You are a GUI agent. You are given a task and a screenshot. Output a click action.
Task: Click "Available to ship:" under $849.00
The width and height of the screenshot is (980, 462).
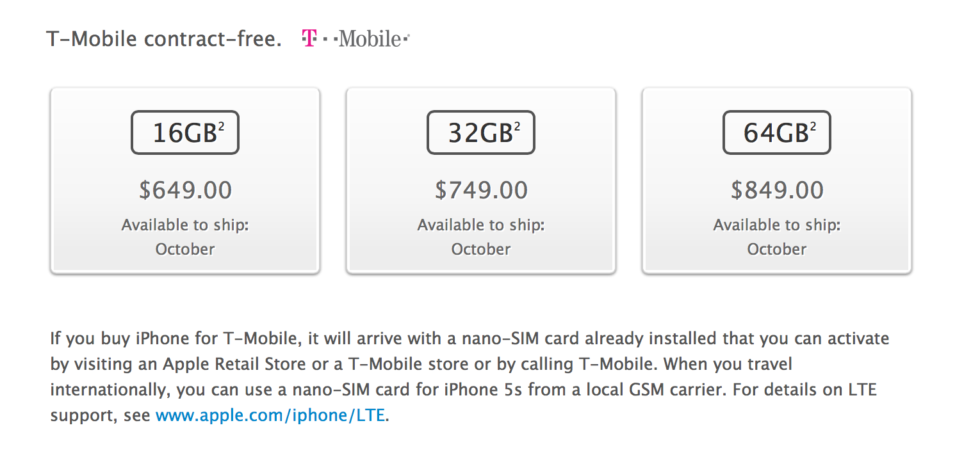(777, 225)
